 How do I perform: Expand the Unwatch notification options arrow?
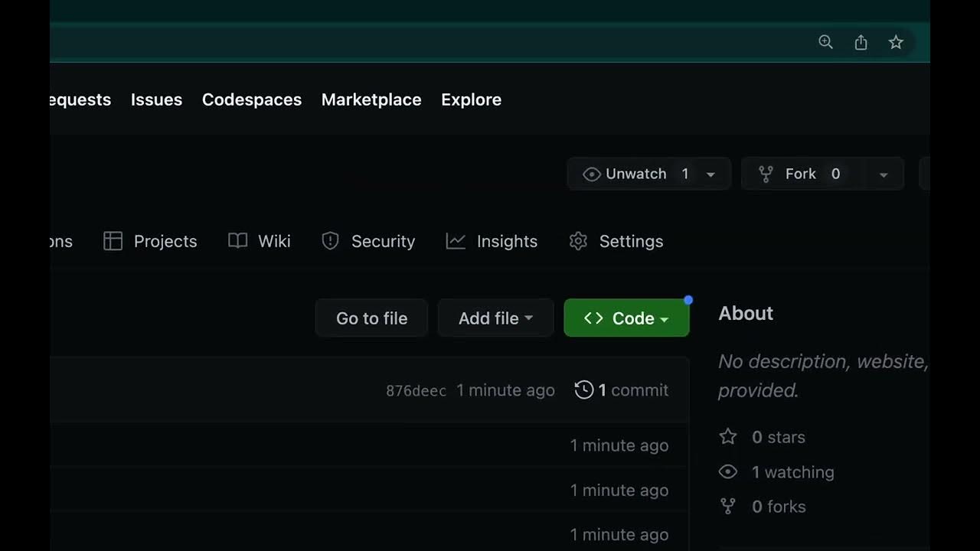pos(710,174)
